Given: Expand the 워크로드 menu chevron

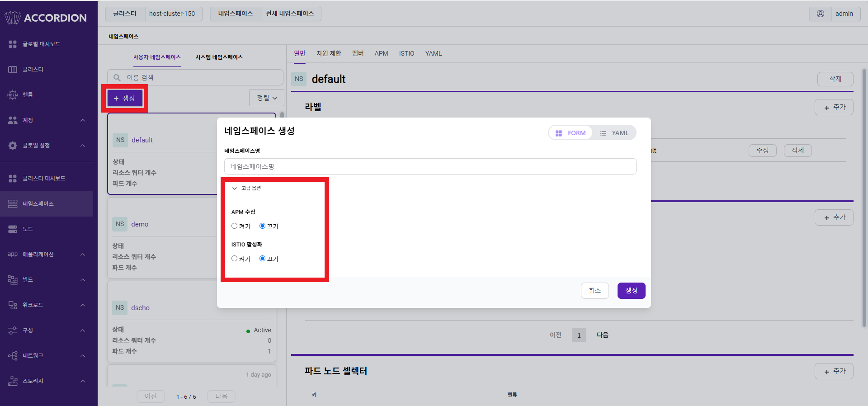Looking at the screenshot, I should click(83, 305).
